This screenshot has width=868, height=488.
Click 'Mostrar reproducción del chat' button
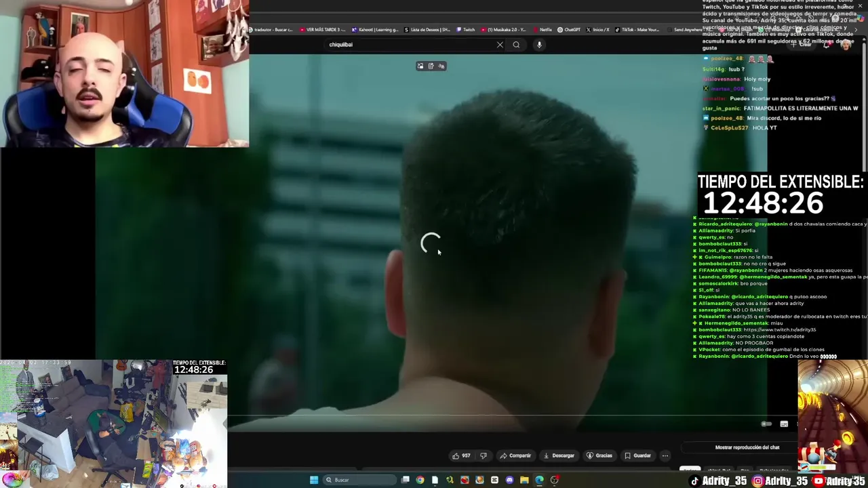click(x=747, y=447)
